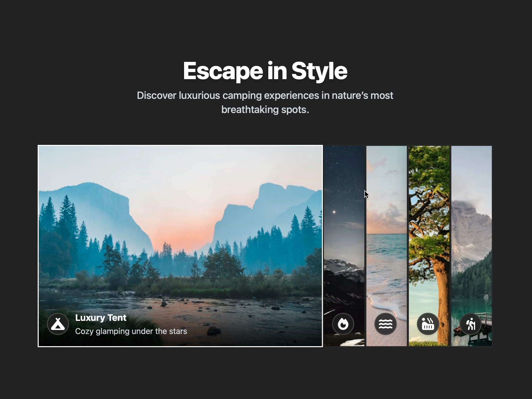Click the glamping tent symbol at bottom left
The image size is (532, 399).
(x=58, y=324)
